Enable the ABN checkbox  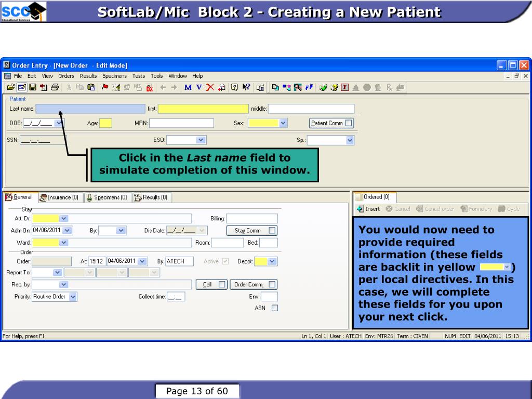275,308
